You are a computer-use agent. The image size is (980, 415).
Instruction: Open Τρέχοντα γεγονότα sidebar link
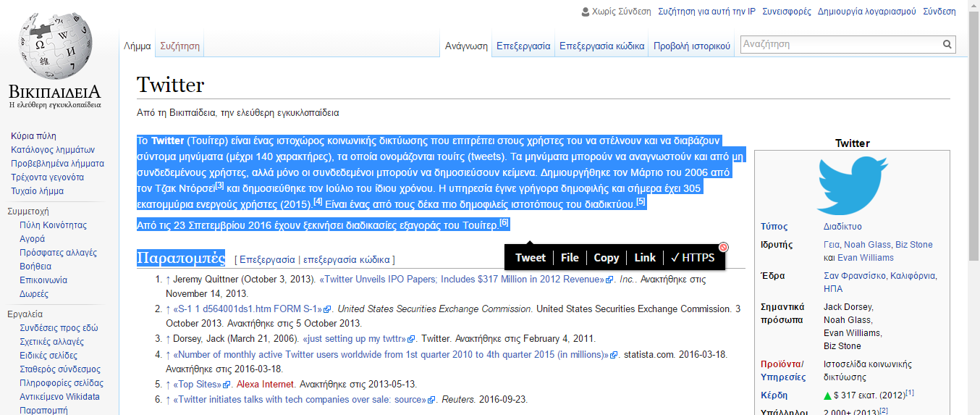[47, 177]
